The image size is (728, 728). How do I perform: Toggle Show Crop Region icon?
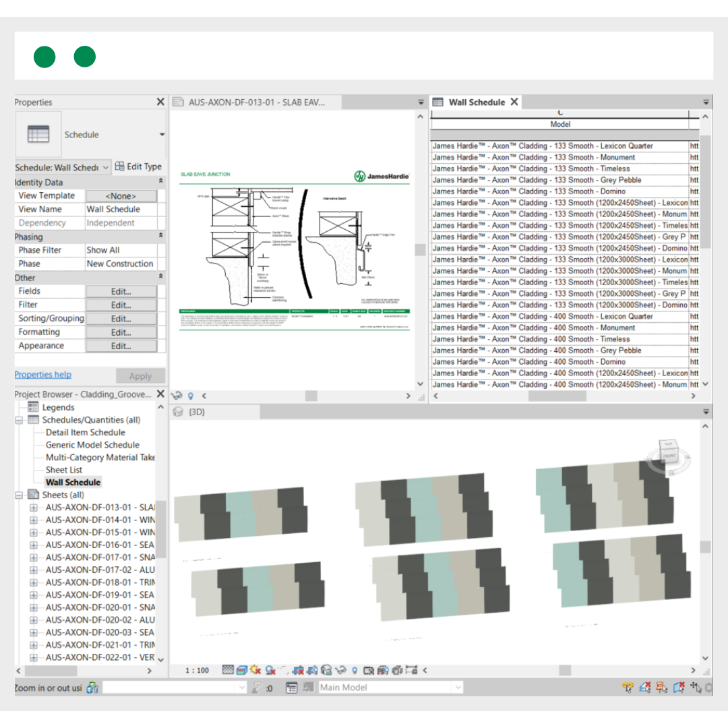tap(313, 670)
